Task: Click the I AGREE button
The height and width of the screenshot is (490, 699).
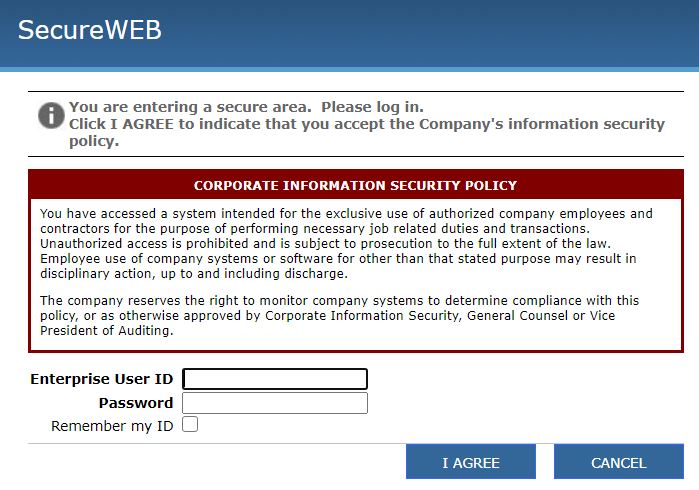Action: point(471,462)
